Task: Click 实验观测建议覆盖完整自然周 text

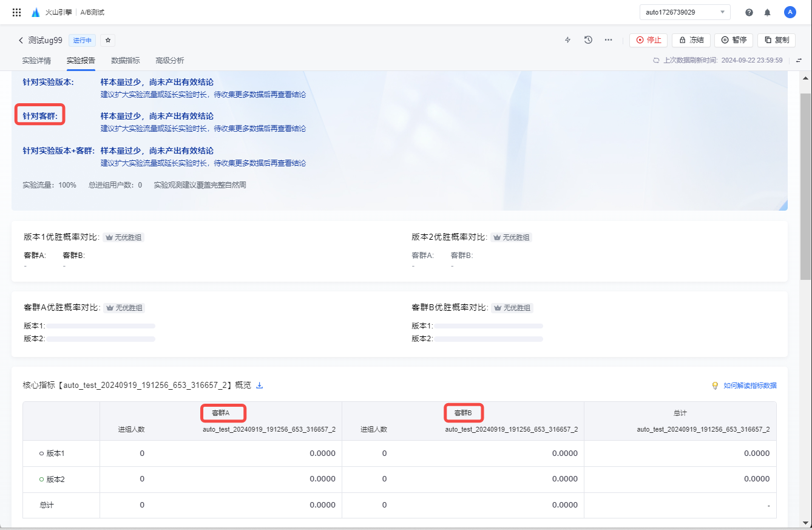Action: (200, 185)
